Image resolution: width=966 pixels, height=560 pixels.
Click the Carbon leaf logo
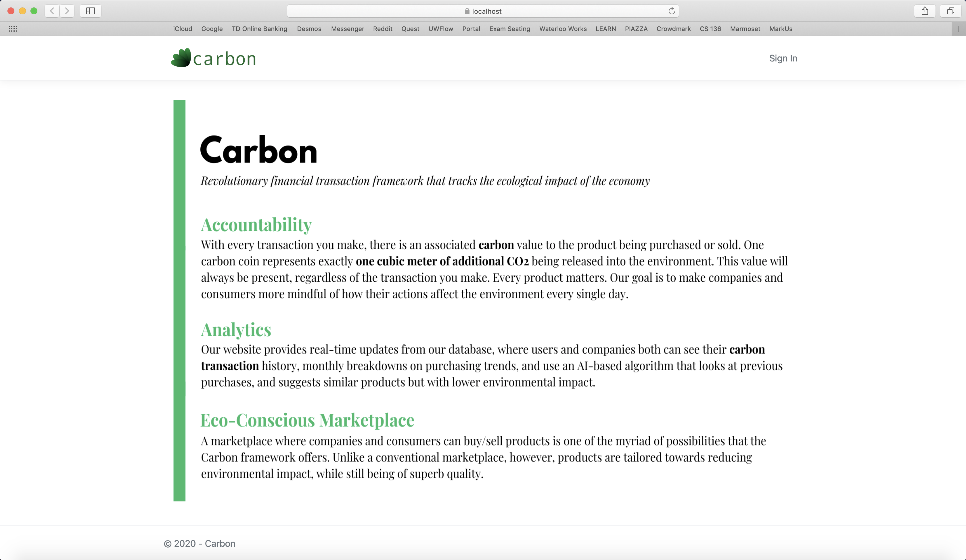(181, 58)
